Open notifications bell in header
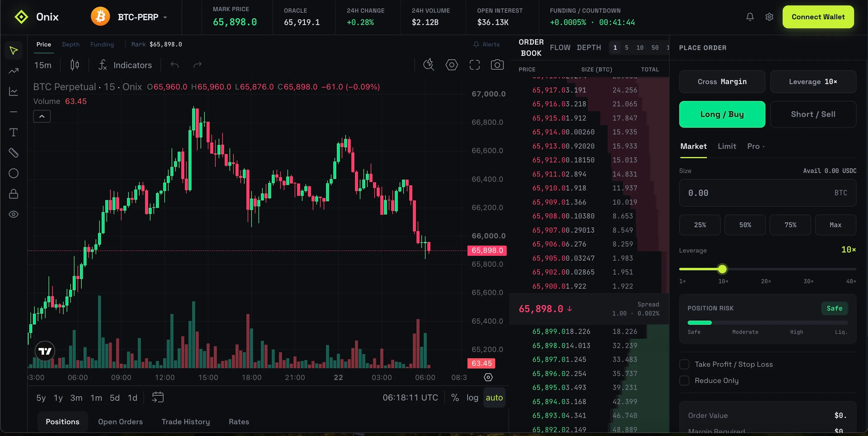 [x=750, y=17]
